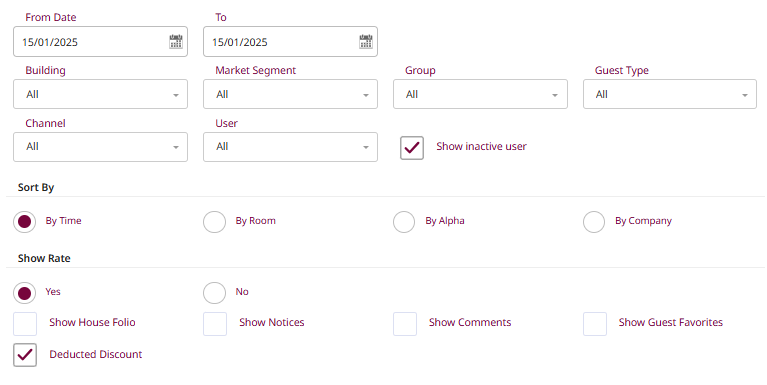Expand the Building dropdown
The width and height of the screenshot is (767, 385).
click(100, 94)
